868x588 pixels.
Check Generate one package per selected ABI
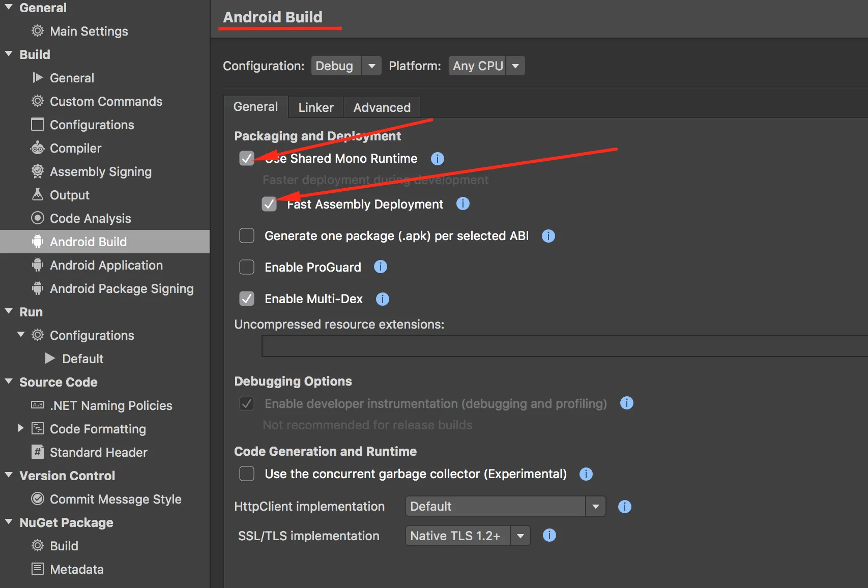pos(247,236)
